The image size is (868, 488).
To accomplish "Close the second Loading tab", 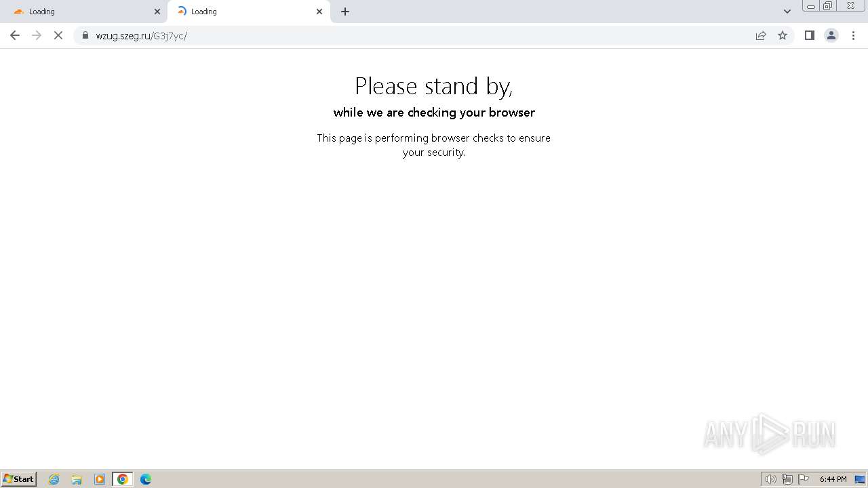I will coord(319,12).
